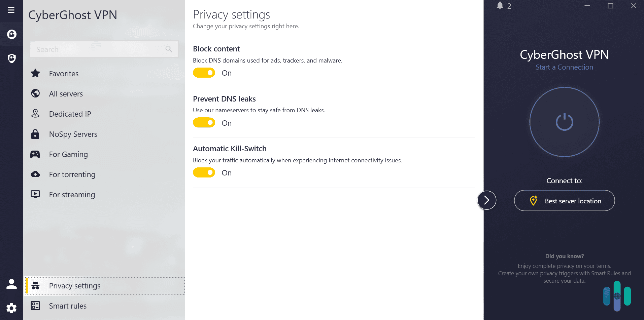Click the shield icon in the left rail
Viewport: 644px width, 320px height.
pyautogui.click(x=11, y=58)
